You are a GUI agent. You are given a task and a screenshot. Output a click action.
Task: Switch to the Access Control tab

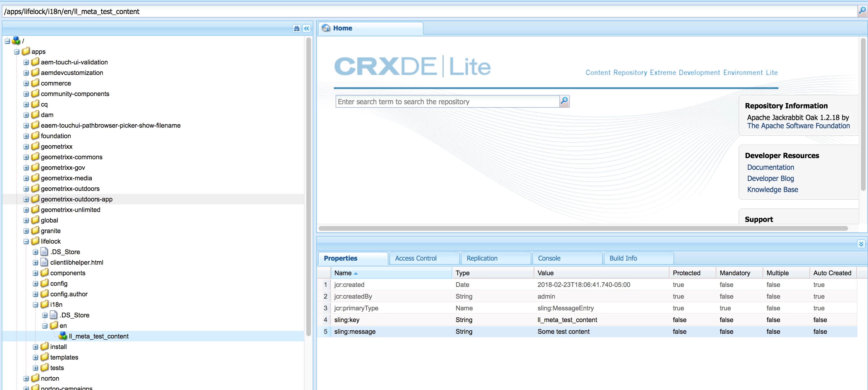coord(416,258)
